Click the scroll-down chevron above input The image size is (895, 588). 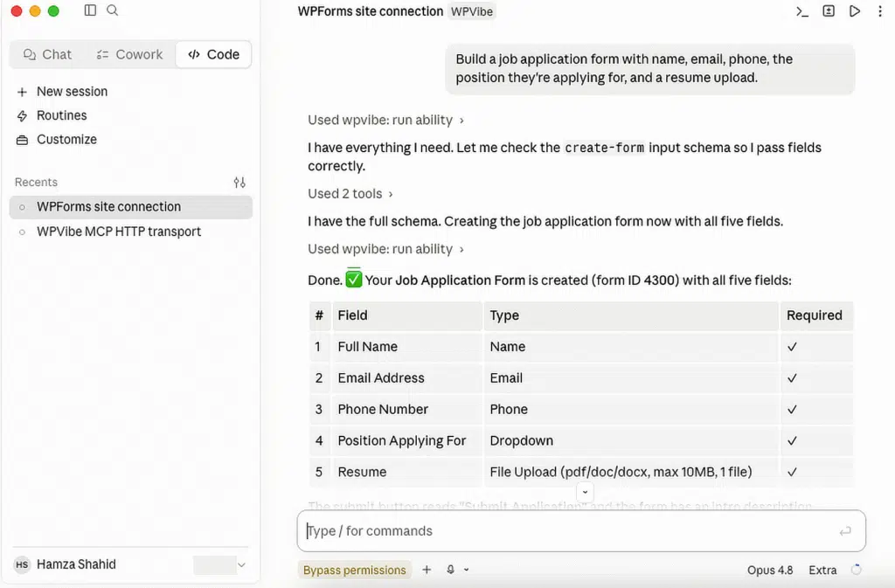point(585,492)
